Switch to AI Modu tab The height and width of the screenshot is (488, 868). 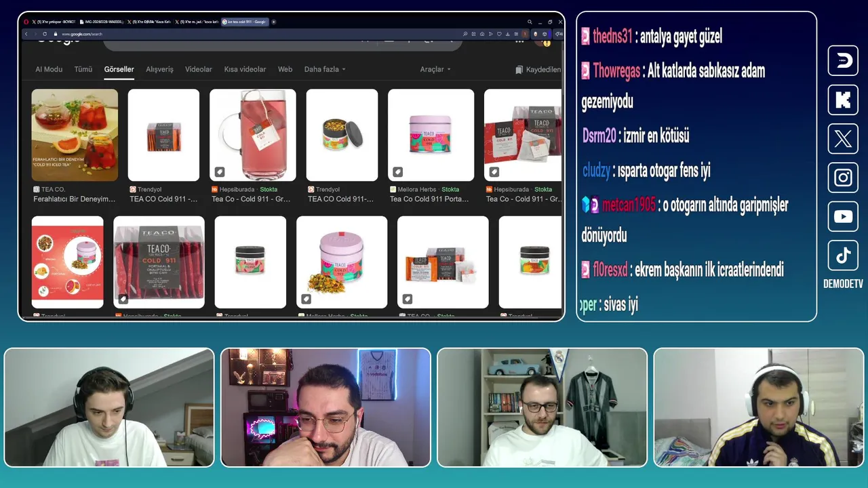pos(49,69)
